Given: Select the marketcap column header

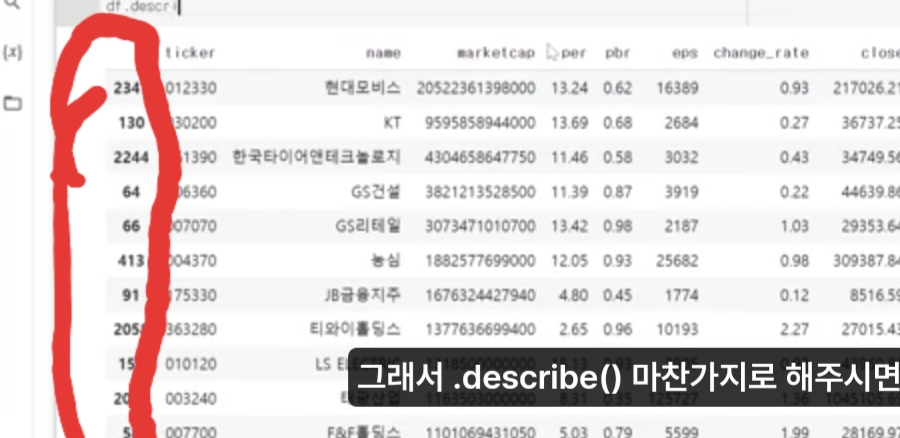Looking at the screenshot, I should tap(496, 53).
